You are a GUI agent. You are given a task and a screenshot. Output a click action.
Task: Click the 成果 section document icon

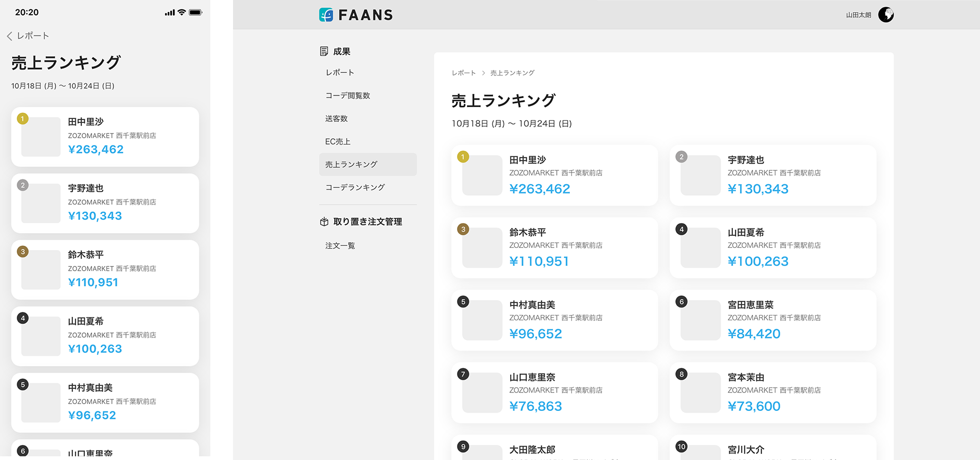pyautogui.click(x=324, y=51)
